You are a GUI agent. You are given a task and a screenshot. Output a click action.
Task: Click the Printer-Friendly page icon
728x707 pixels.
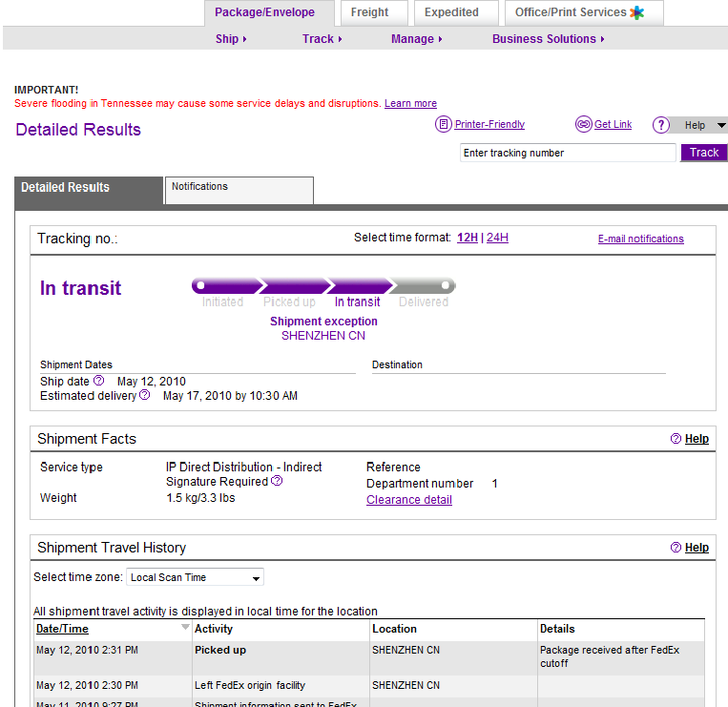pos(443,124)
